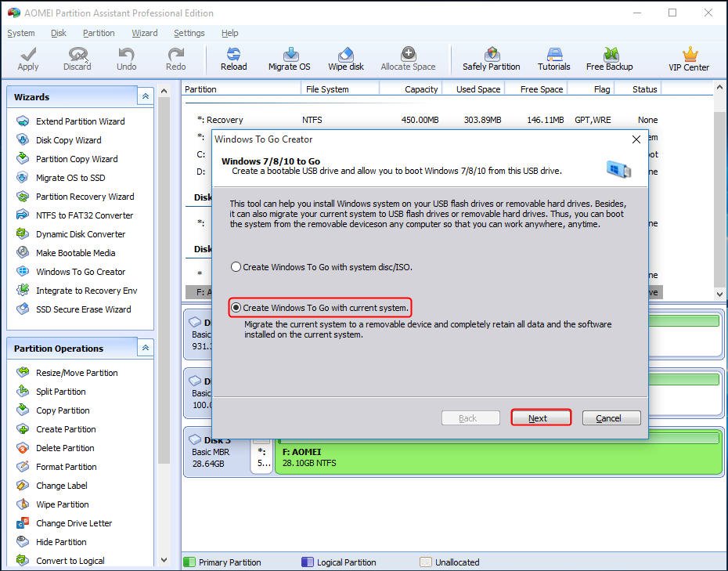Click the Used Space column header
The width and height of the screenshot is (728, 571).
[x=473, y=89]
